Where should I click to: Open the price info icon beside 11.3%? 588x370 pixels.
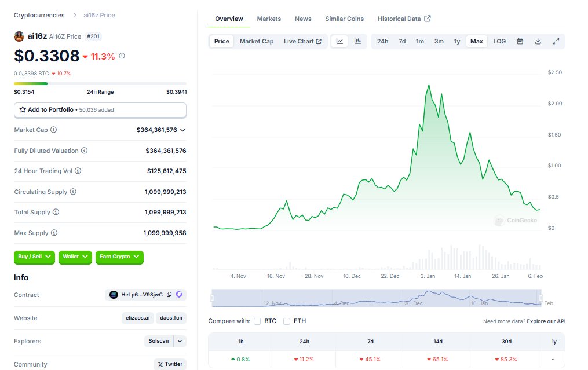click(122, 56)
